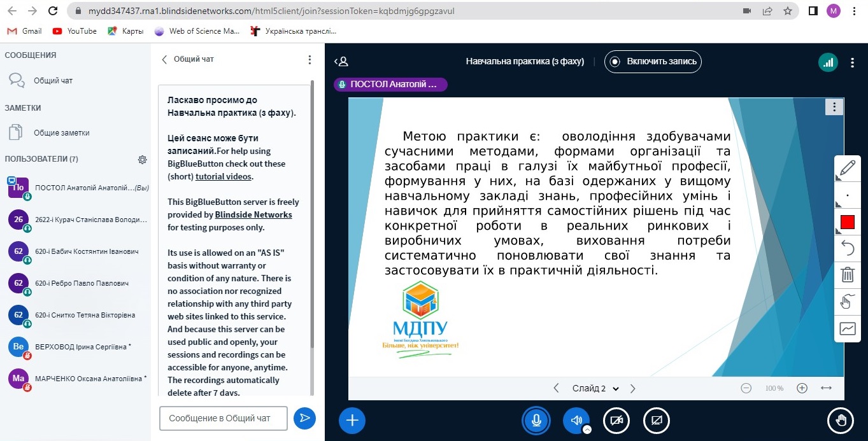Screen dimensions: 868x441
Task: Undo the last whiteboard annotation
Action: [848, 248]
